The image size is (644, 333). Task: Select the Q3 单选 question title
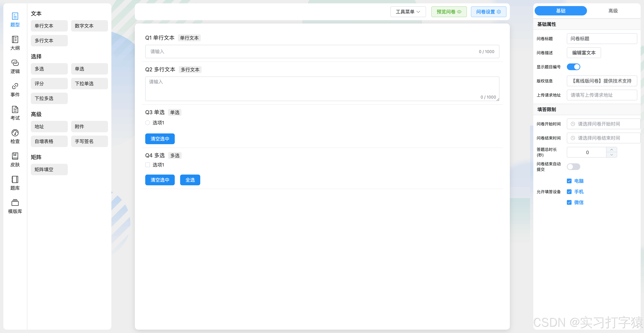pyautogui.click(x=155, y=112)
